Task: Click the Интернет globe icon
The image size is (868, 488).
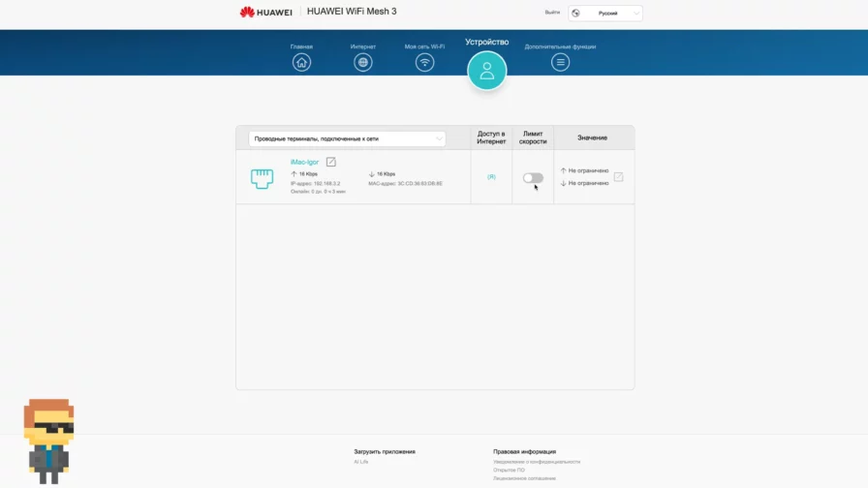Action: point(363,62)
